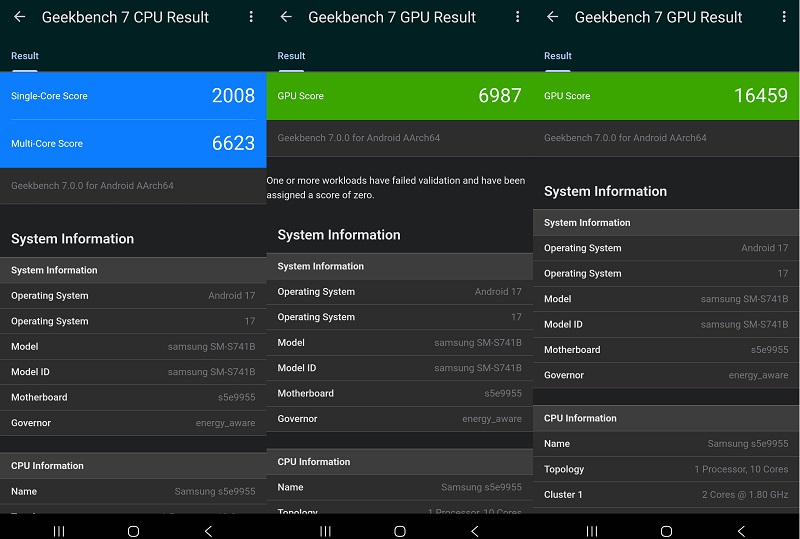Tap Name Samsung s5e9955 row in CPU screen

tap(133, 491)
